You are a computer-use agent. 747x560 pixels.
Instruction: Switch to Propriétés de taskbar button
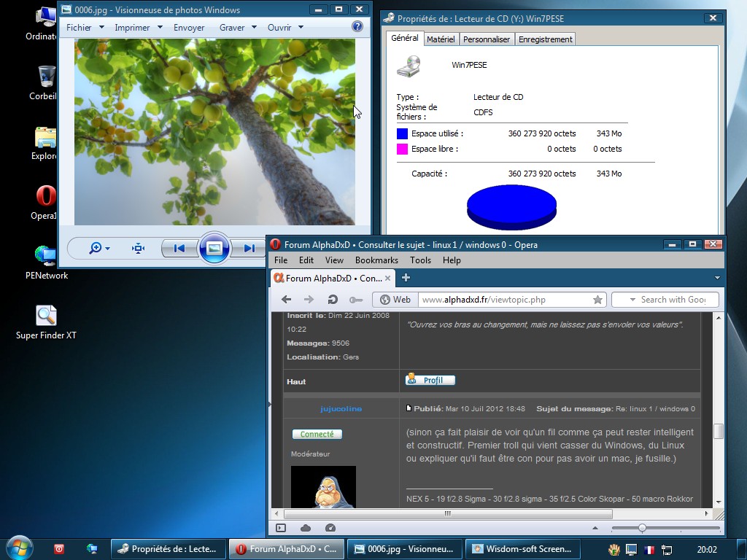[169, 549]
